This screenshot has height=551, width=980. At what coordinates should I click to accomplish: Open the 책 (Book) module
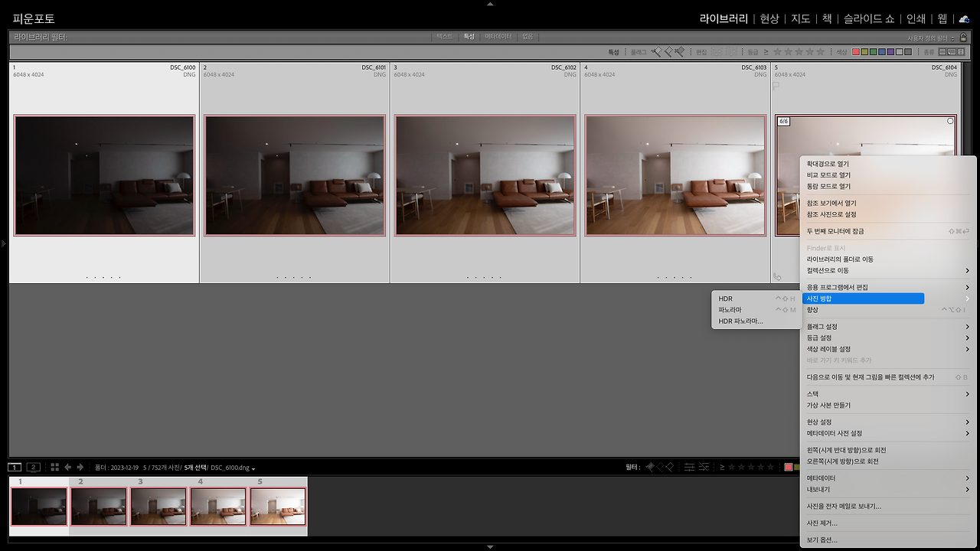point(827,19)
